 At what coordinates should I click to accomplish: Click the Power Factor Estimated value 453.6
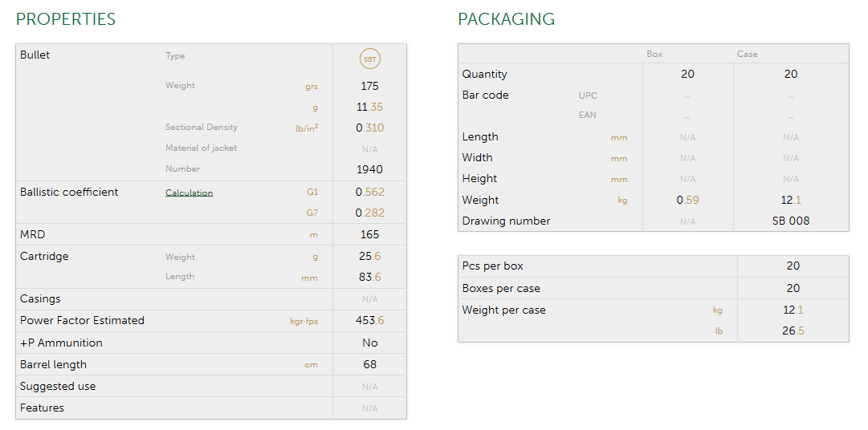[x=369, y=321]
